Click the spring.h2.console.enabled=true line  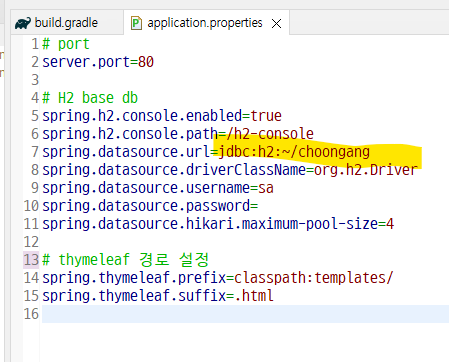(162, 116)
